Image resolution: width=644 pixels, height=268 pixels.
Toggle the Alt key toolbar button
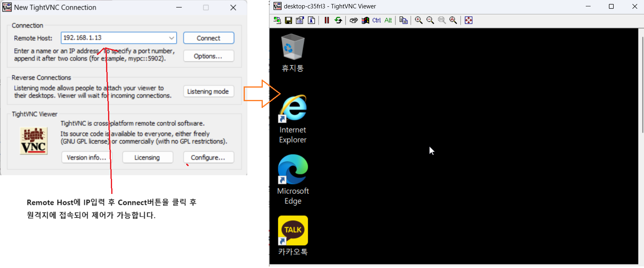pyautogui.click(x=388, y=20)
